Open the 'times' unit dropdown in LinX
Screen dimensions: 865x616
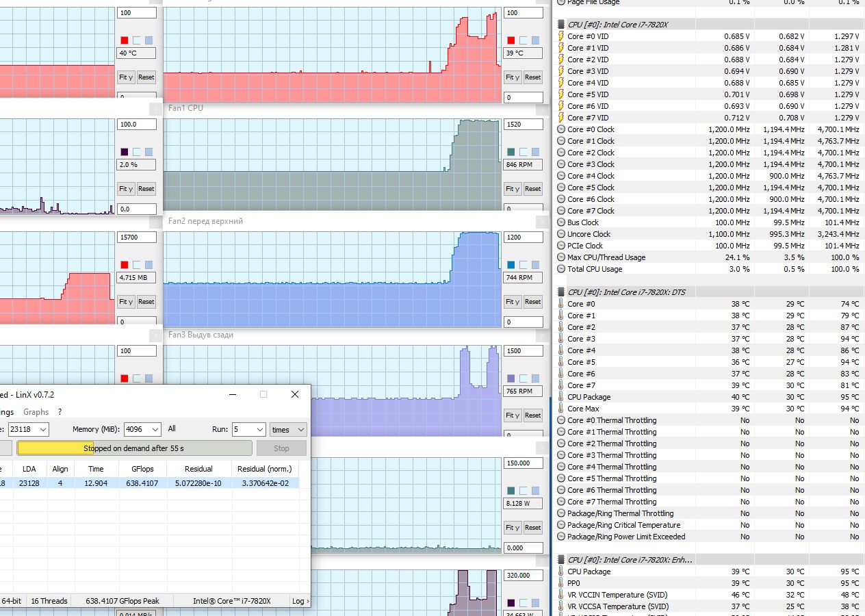[x=288, y=429]
